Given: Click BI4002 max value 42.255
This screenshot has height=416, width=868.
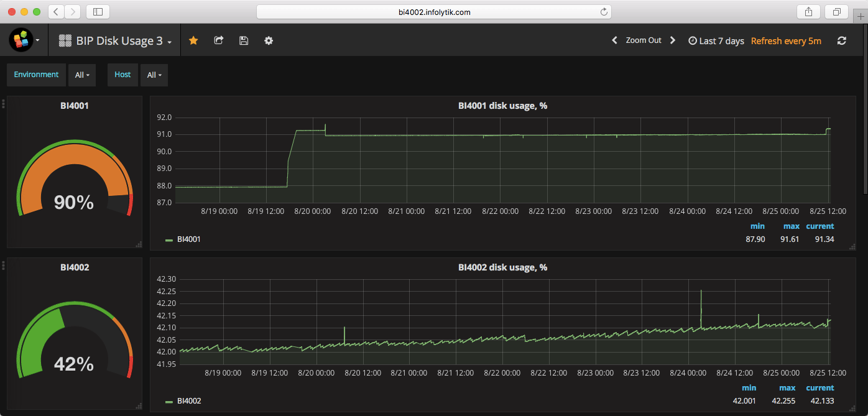Looking at the screenshot, I should tap(783, 401).
